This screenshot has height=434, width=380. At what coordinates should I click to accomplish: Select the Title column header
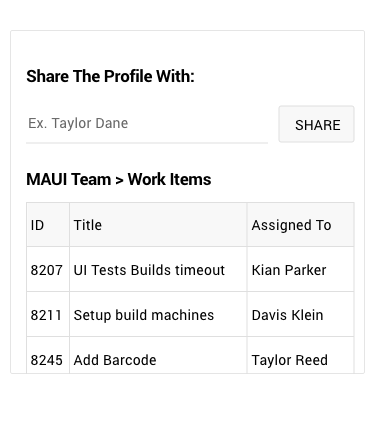[158, 225]
